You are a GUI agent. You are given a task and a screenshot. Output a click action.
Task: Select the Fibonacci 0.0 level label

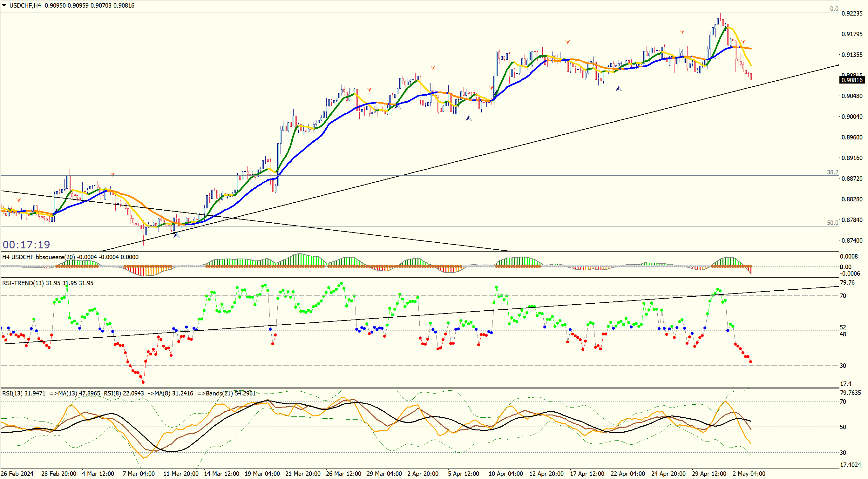[834, 9]
